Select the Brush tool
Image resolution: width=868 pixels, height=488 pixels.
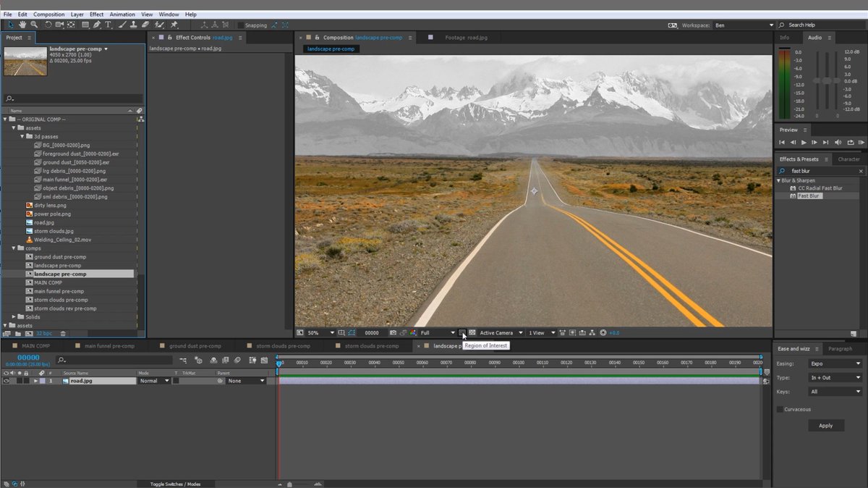[x=122, y=25]
